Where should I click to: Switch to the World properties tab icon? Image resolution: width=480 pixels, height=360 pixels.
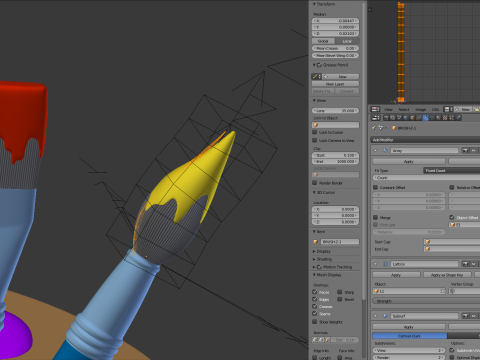(x=406, y=118)
